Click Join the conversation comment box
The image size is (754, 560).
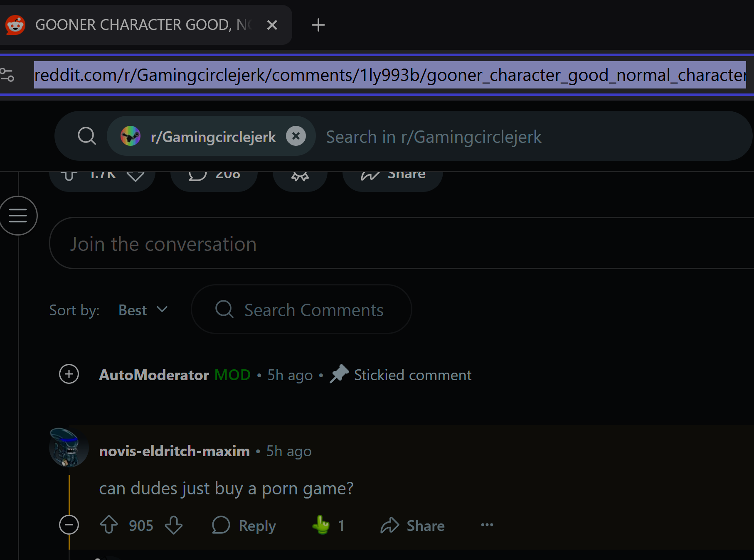click(402, 243)
